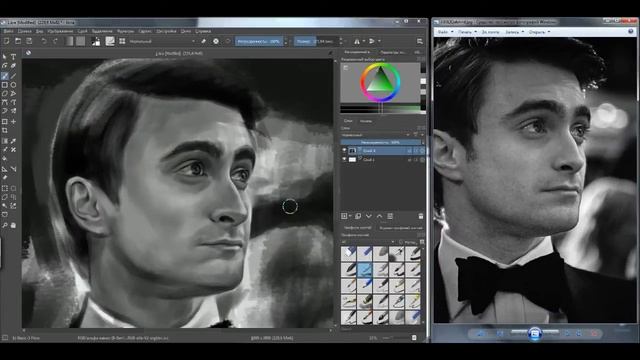Screen dimensions: 640x360
Task: Adjust the layer opacity slider
Action: point(381,142)
